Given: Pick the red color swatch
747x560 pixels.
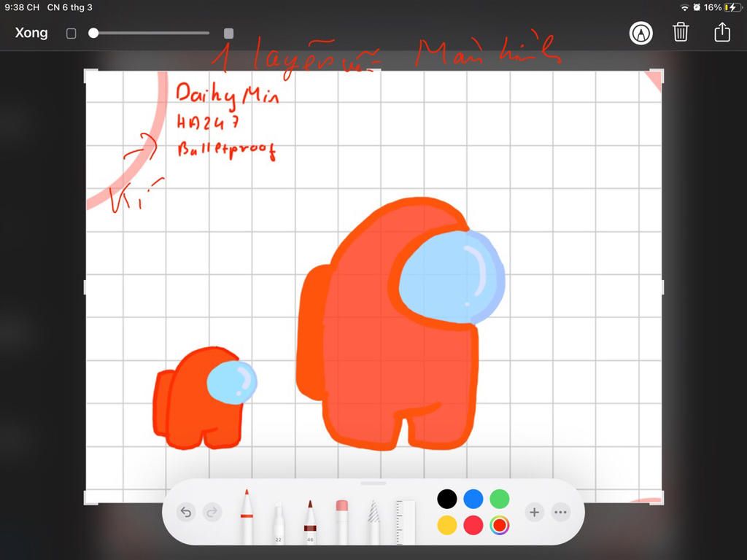Looking at the screenshot, I should pos(473,526).
